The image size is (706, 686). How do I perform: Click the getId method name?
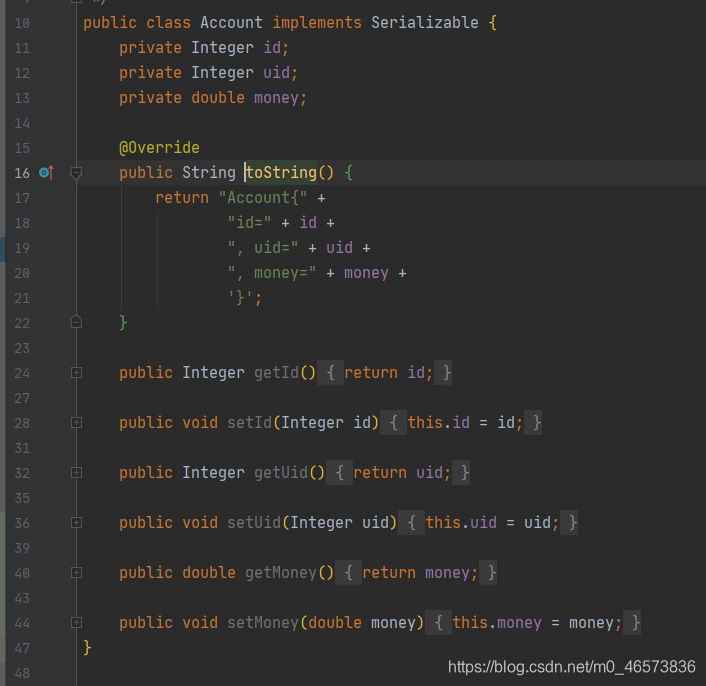[276, 372]
